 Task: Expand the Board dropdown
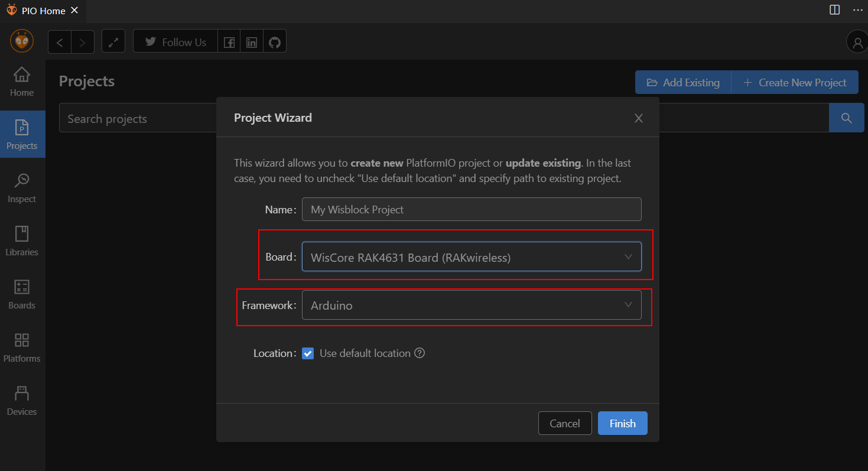tap(471, 257)
